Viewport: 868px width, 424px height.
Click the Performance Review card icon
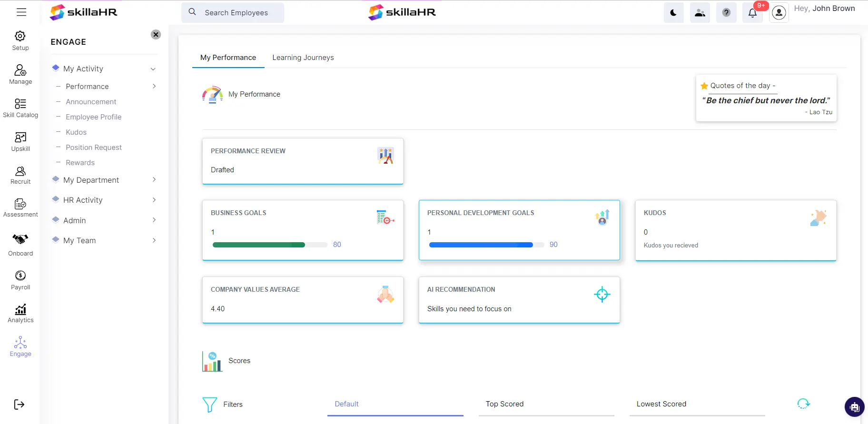(385, 156)
